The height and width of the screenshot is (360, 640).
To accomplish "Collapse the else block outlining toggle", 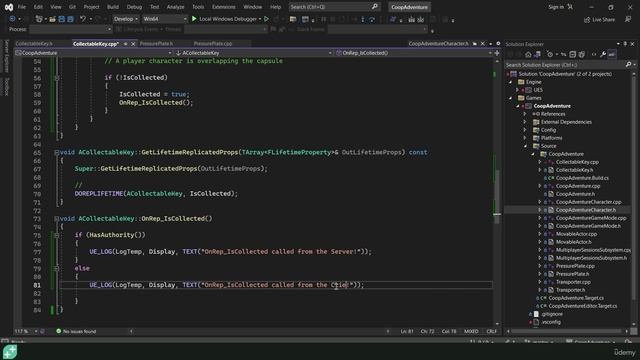I will pos(57,269).
